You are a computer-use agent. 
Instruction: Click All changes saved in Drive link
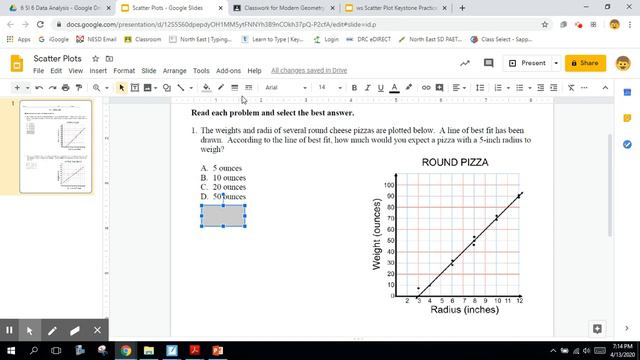click(x=309, y=71)
